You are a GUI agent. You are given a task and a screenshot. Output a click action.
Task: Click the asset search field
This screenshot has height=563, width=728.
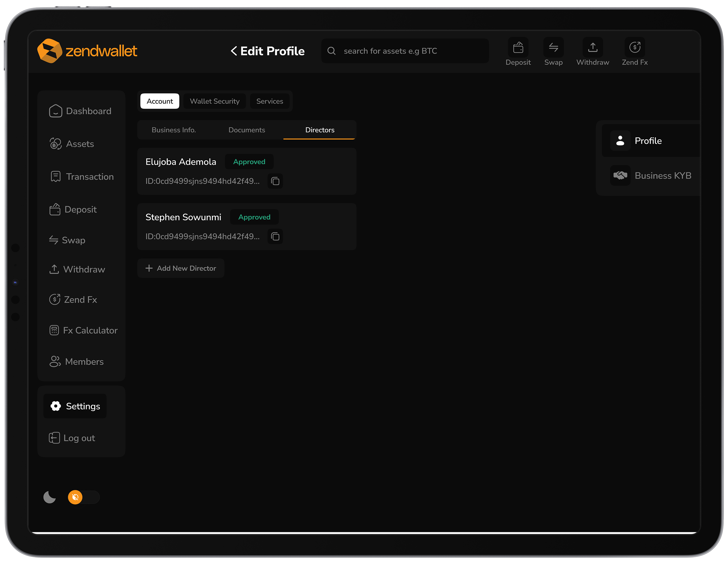[404, 51]
